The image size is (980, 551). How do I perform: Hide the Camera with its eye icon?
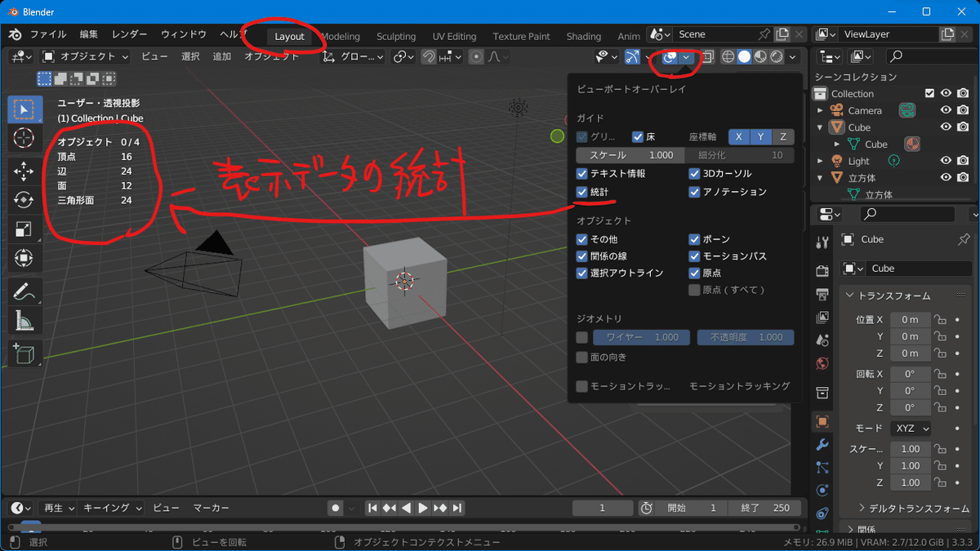pos(946,110)
